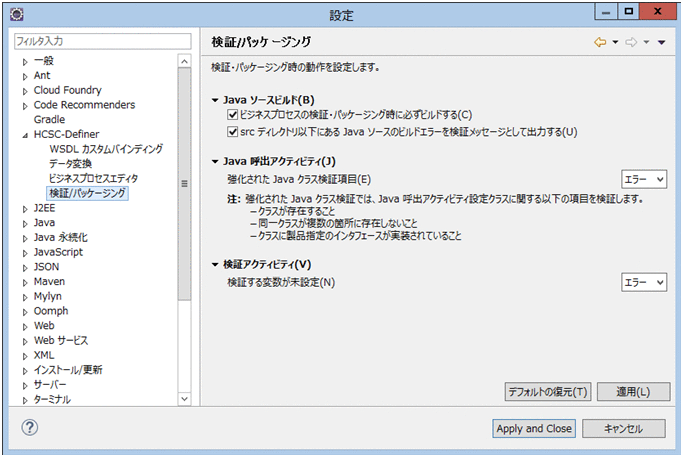
Task: Select JavaScript in the preferences tree
Action: click(59, 252)
